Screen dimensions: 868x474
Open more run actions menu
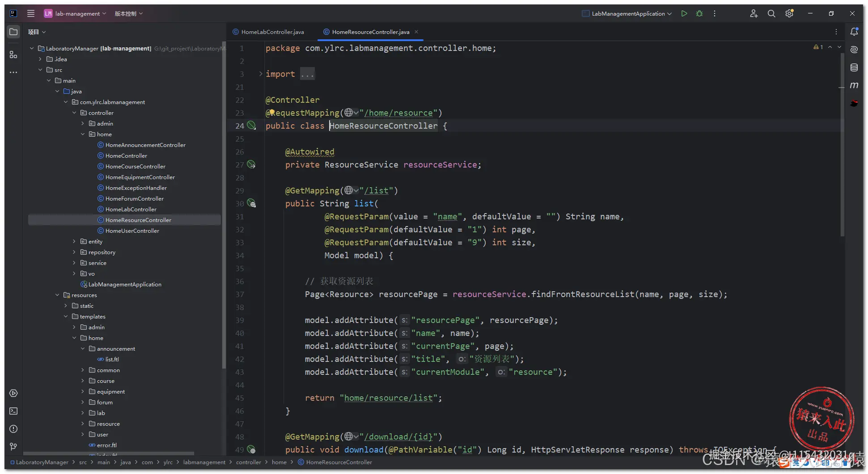coord(715,13)
